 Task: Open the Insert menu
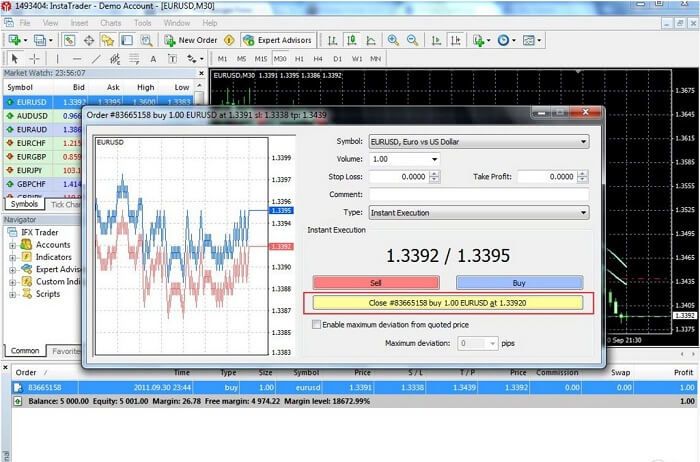(x=79, y=23)
